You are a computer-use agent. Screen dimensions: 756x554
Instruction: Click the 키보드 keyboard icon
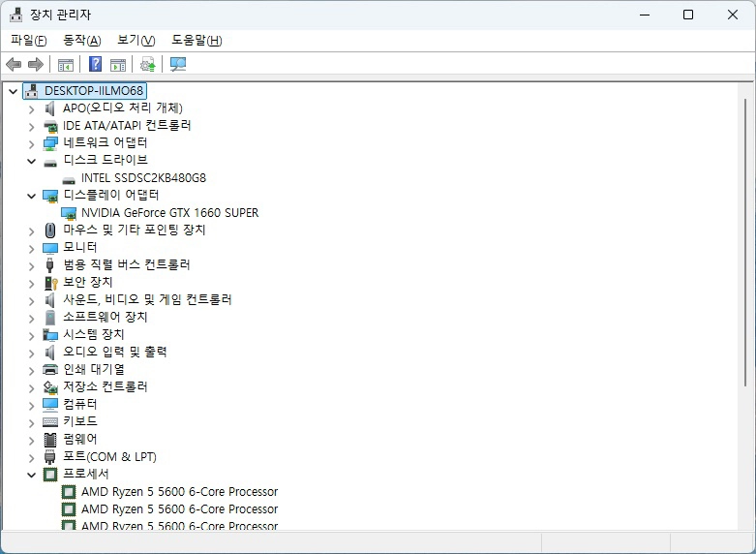[50, 421]
